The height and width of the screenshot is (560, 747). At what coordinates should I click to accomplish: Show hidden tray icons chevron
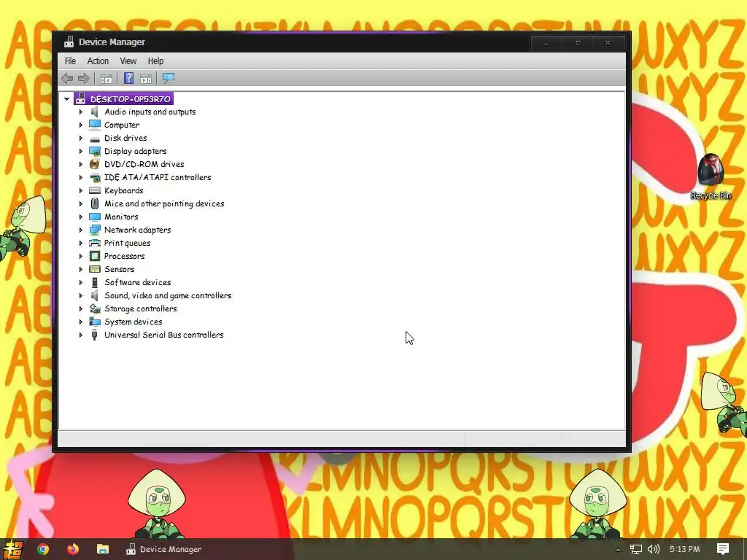[x=618, y=550]
